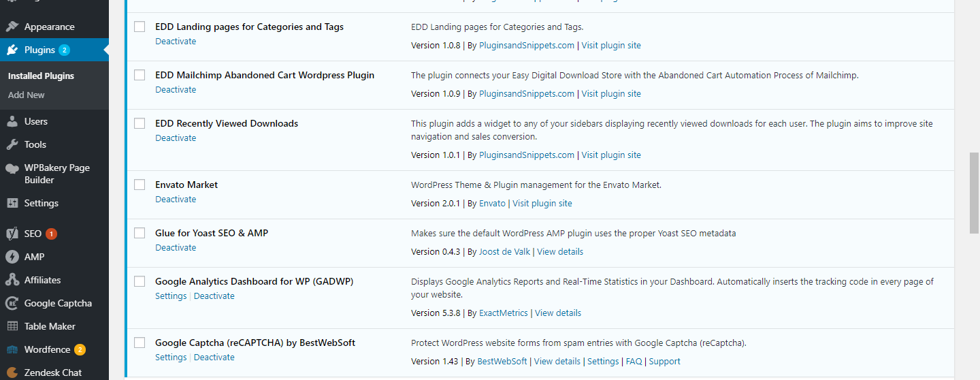The image size is (980, 380).
Task: Check Glue for Yoast SEO & AMP
Action: click(x=140, y=233)
